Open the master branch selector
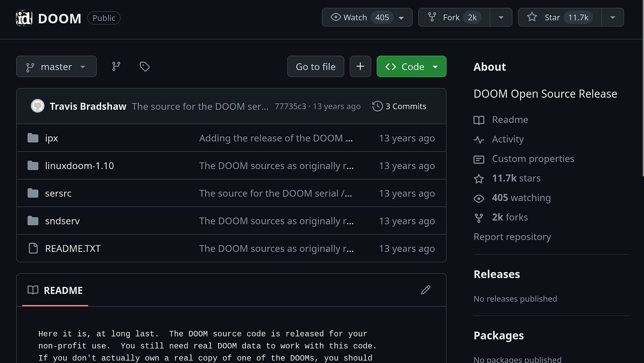The width and height of the screenshot is (644, 363). (x=56, y=66)
